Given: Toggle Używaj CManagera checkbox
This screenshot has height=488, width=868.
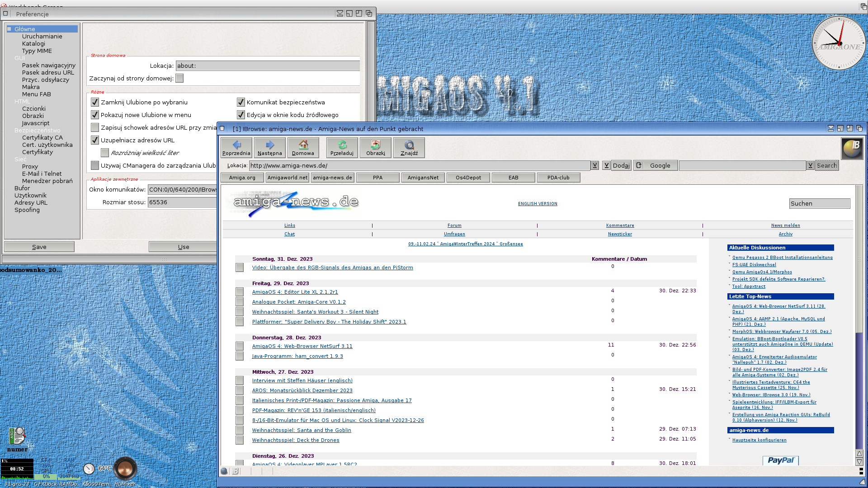Looking at the screenshot, I should click(x=95, y=165).
